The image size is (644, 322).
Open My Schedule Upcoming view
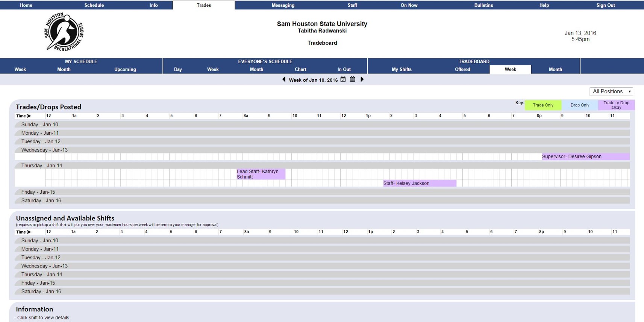tap(125, 69)
